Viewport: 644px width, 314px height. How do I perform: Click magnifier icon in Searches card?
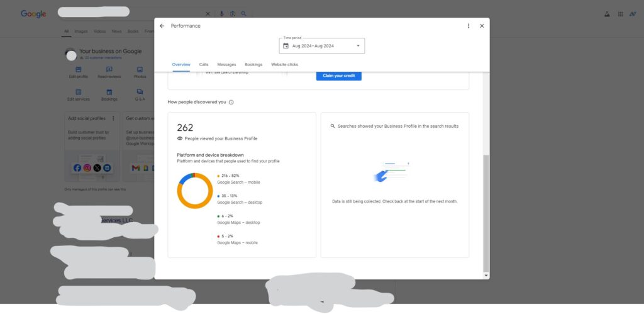tap(333, 126)
